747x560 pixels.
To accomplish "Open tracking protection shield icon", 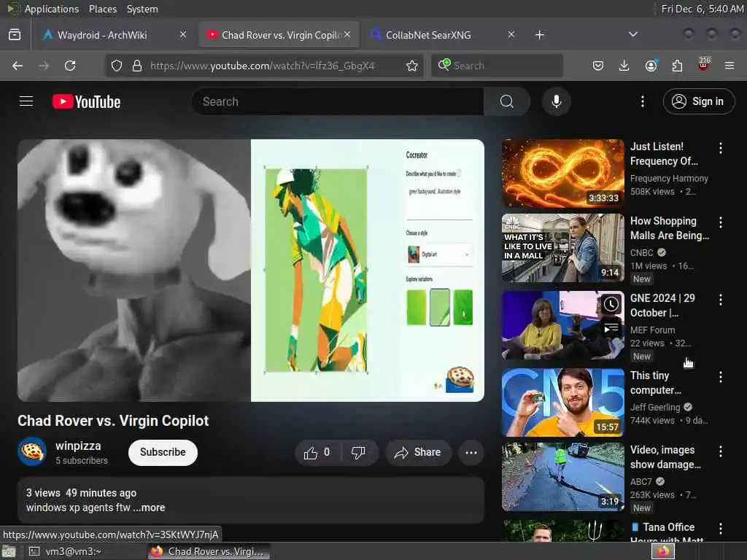I will 117,66.
